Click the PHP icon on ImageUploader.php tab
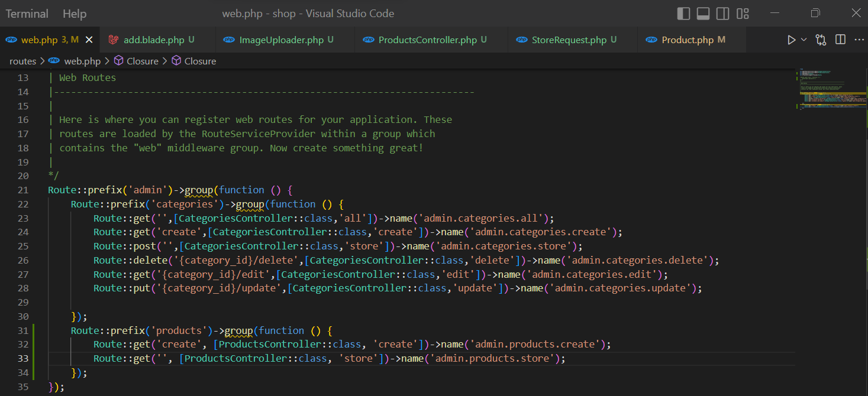 tap(229, 40)
